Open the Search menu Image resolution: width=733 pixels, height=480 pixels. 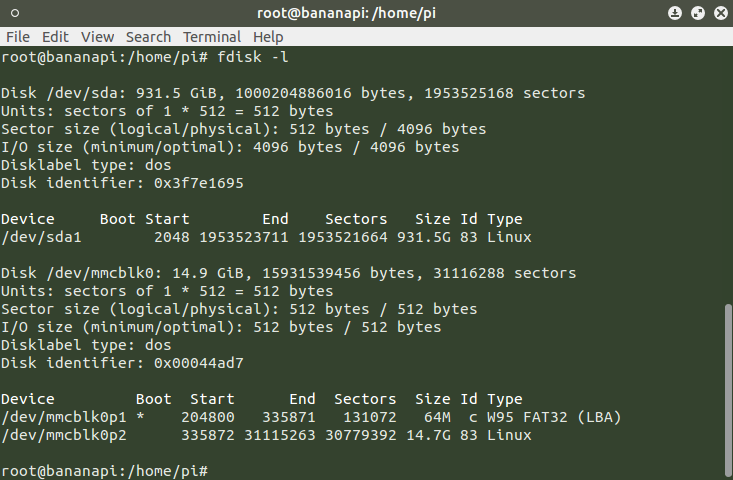click(x=148, y=37)
